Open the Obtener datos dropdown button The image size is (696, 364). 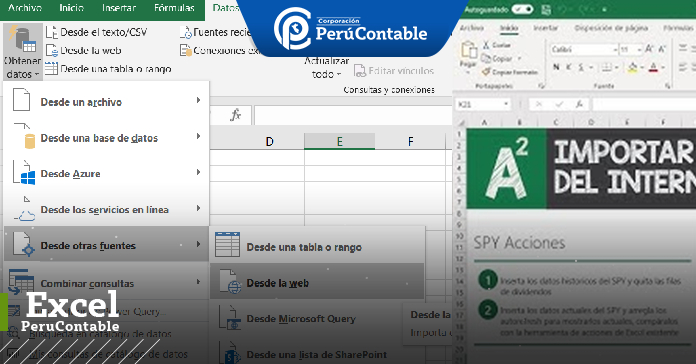pos(23,52)
